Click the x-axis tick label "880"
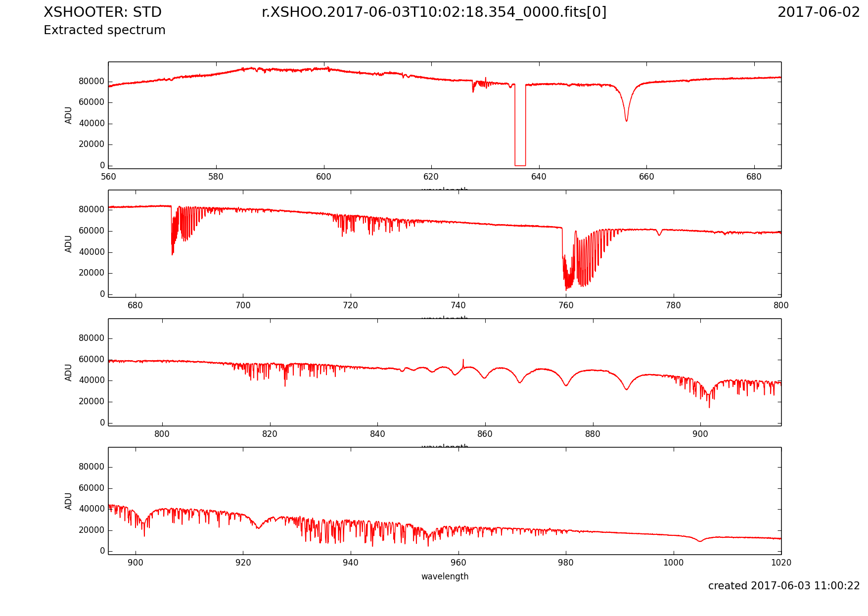Screen dimensions: 868x616 click(x=593, y=434)
